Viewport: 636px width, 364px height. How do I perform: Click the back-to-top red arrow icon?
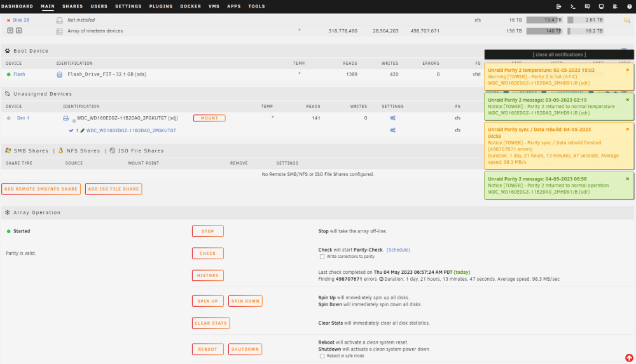[x=629, y=358]
